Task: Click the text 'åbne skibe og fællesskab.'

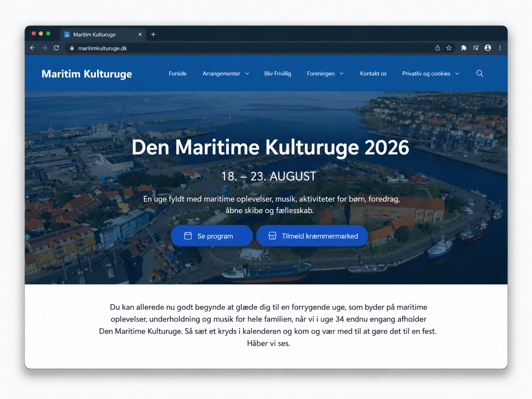Action: [270, 211]
